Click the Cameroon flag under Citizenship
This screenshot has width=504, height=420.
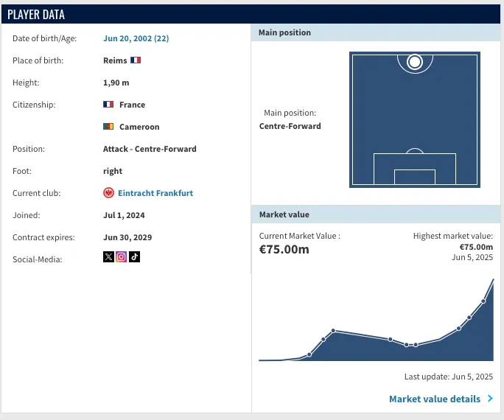pyautogui.click(x=108, y=127)
